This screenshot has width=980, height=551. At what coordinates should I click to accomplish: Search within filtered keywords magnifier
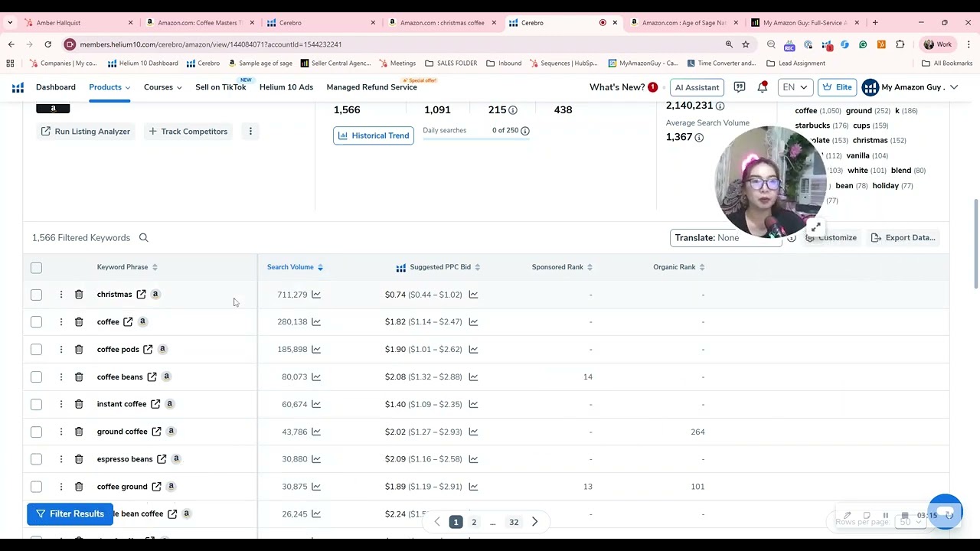click(x=143, y=237)
